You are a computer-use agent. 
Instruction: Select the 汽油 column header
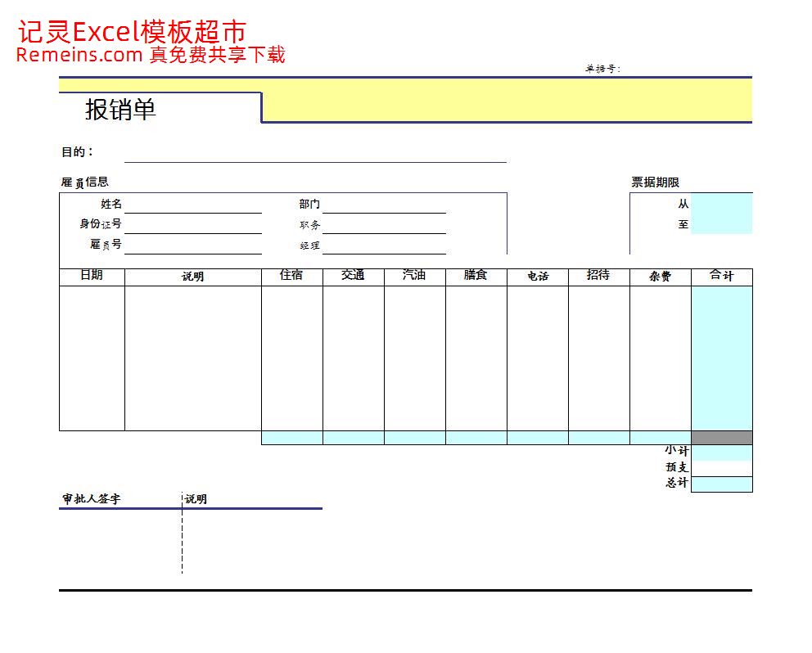pyautogui.click(x=415, y=277)
